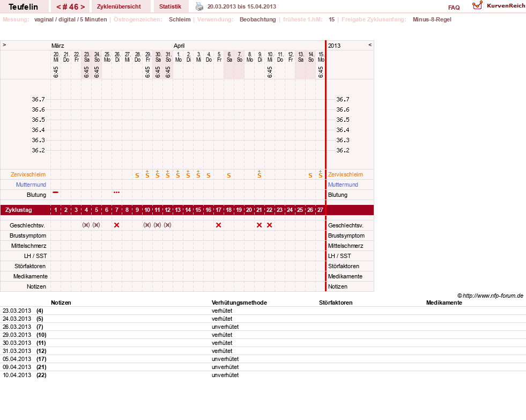
Task: Click the S+ mucus symbol on day 13
Action: [x=178, y=174]
